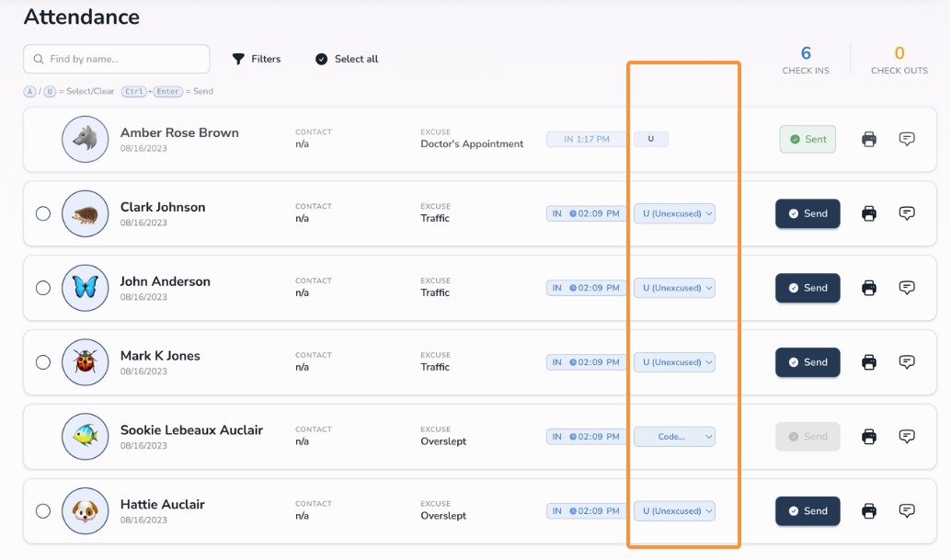
Task: Click Sookie Lebeaux Auclair's fish avatar
Action: pyautogui.click(x=85, y=437)
